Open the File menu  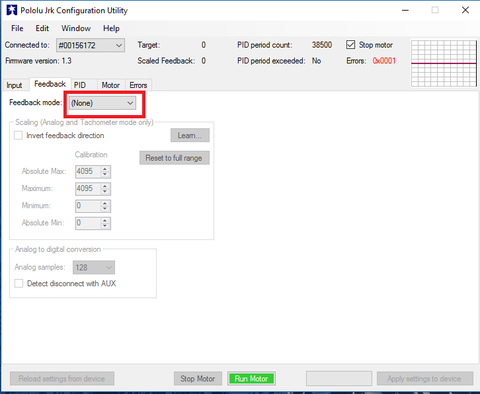coord(17,28)
